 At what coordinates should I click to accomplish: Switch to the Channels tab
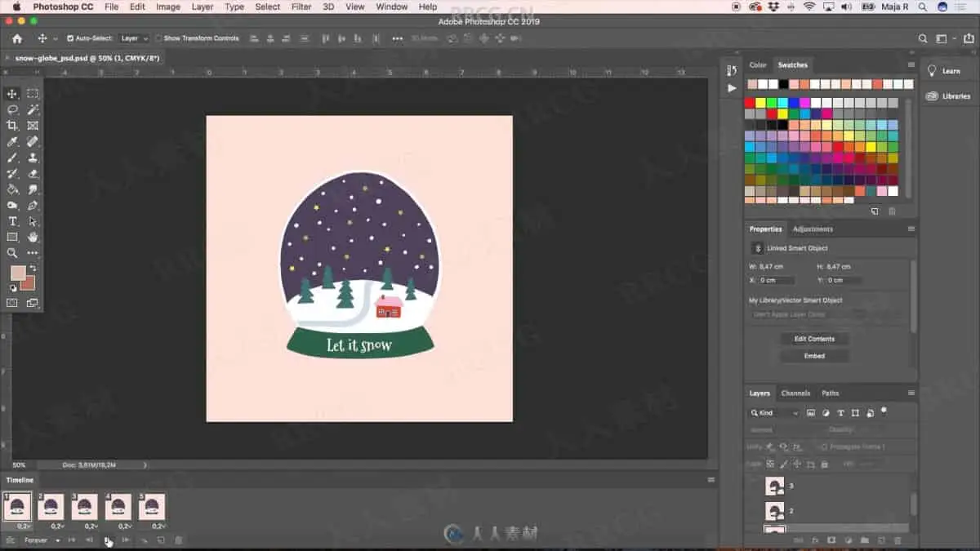click(x=795, y=393)
